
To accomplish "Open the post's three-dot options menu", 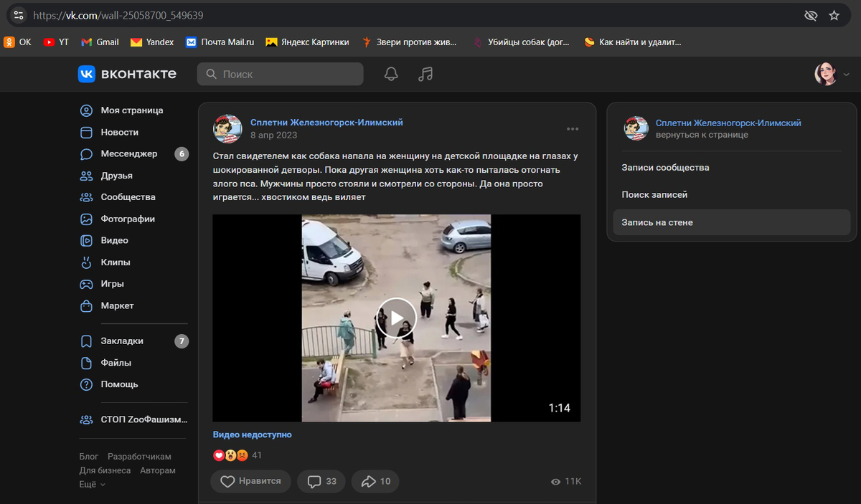I will click(573, 129).
